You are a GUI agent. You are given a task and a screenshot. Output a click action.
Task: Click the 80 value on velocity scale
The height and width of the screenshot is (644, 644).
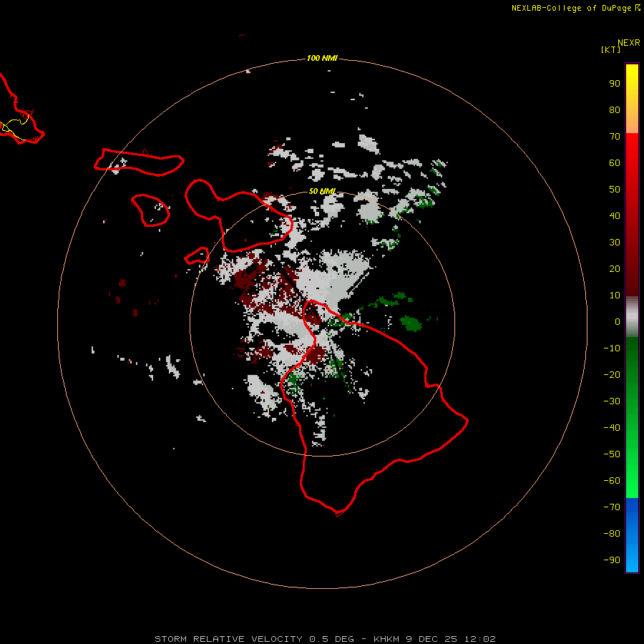(615, 109)
